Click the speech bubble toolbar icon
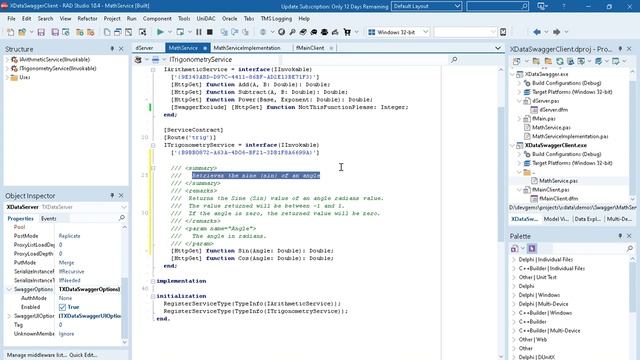This screenshot has height=360, width=640. tap(314, 32)
